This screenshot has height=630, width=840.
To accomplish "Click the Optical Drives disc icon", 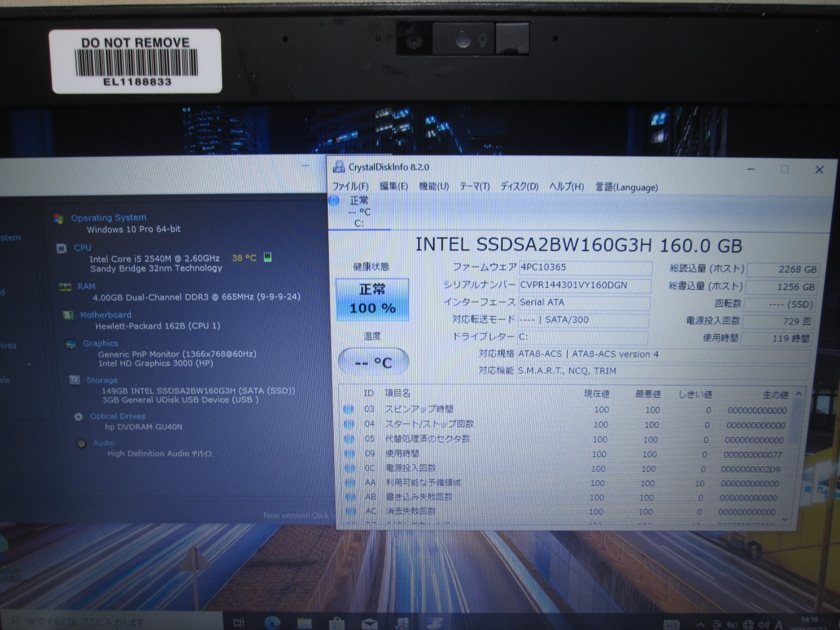I will [x=79, y=416].
